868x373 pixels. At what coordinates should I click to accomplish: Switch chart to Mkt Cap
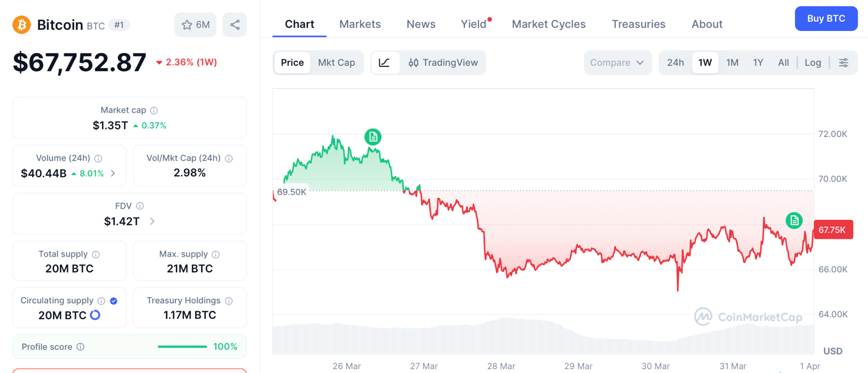pyautogui.click(x=337, y=63)
